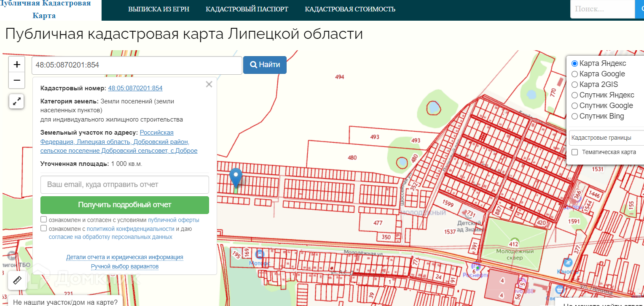Screen dimensions: 644x306
Task: Open cadastral number 48:05:0870201:854 link
Action: (135, 88)
